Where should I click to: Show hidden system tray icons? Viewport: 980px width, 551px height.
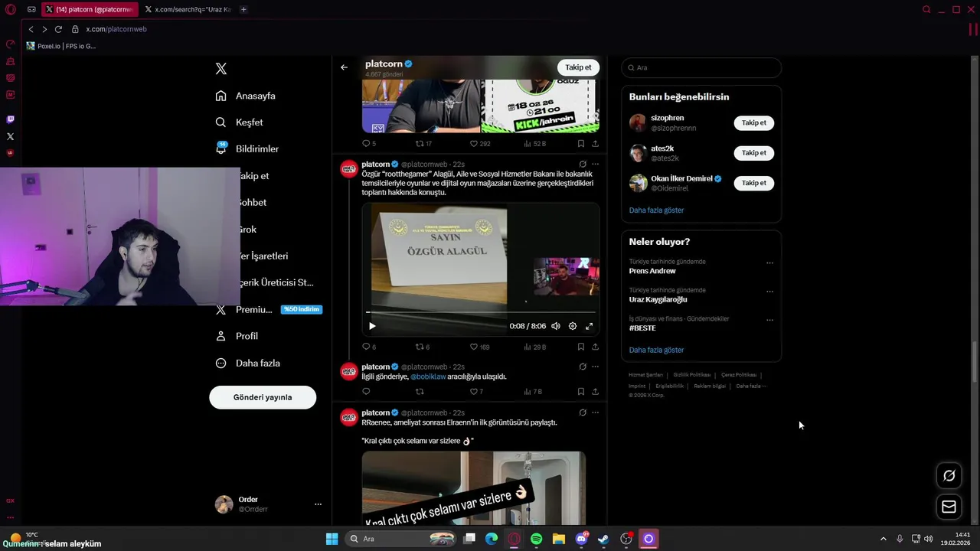[x=883, y=539]
